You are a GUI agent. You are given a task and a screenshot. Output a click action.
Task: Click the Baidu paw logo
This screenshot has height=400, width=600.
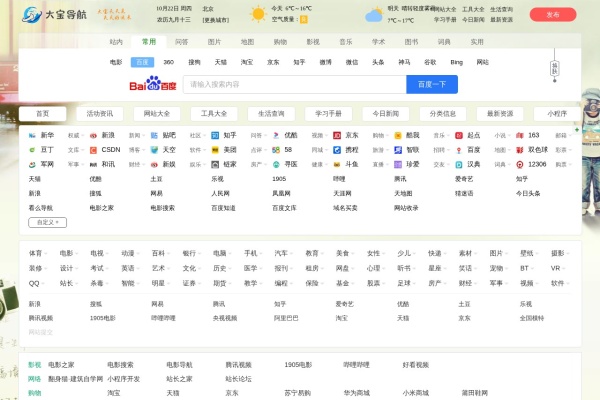coord(153,83)
